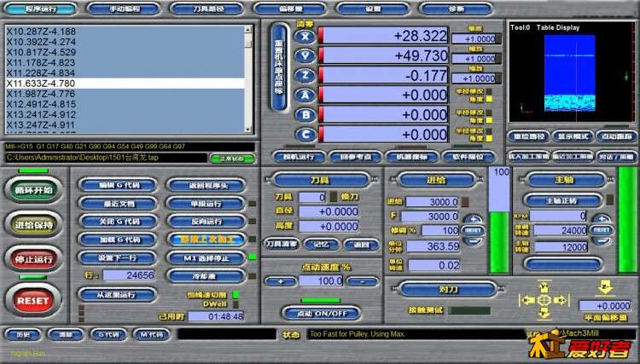Click the yellow 进给保持 feed hold button
The height and width of the screenshot is (364, 640).
(x=33, y=224)
